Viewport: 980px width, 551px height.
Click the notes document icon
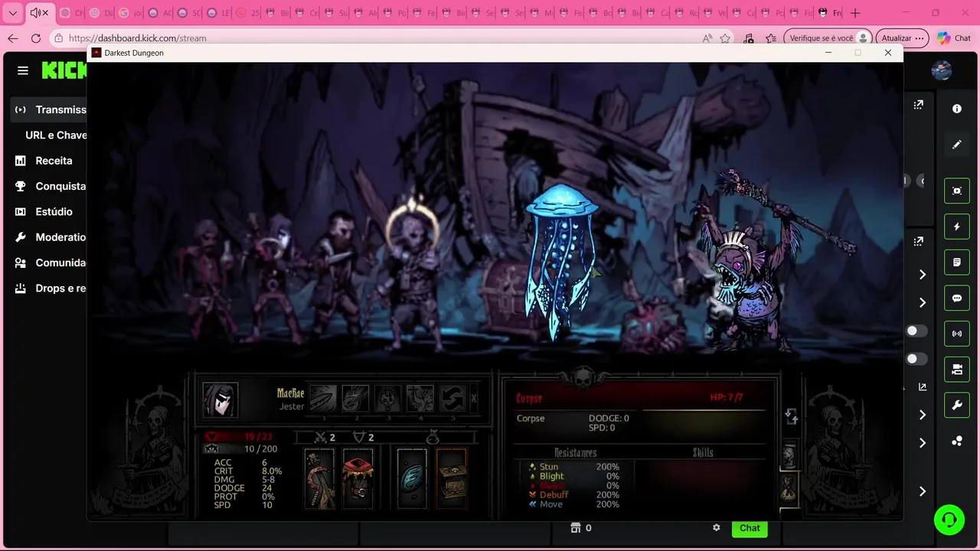pos(957,262)
